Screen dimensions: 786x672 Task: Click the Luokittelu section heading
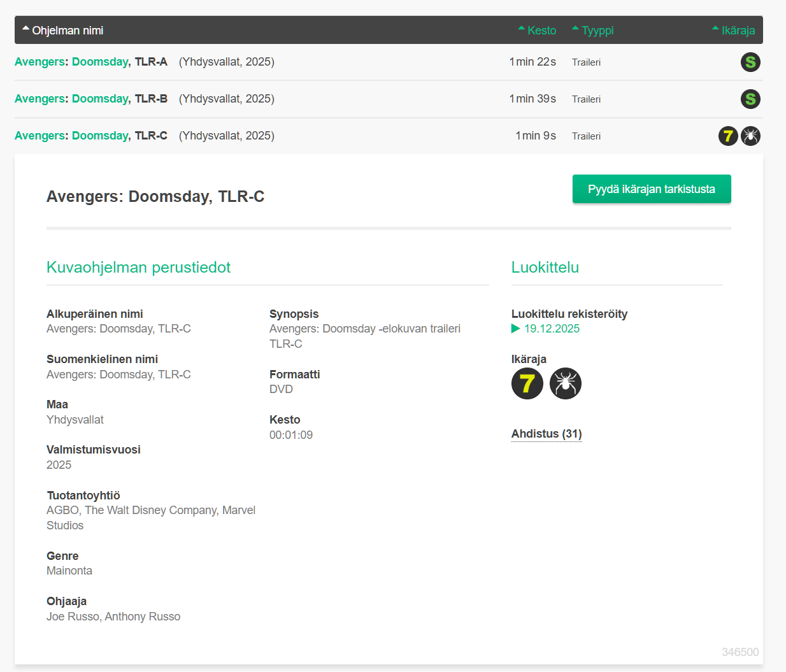(545, 268)
